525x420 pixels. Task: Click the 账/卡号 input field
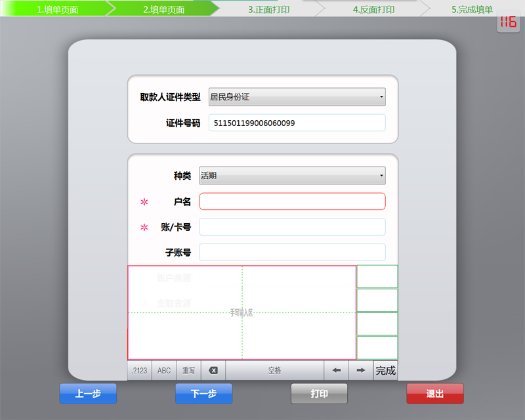(293, 226)
